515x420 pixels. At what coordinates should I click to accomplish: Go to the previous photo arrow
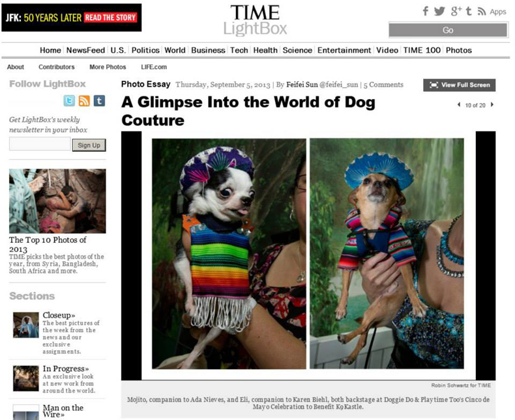(x=459, y=105)
